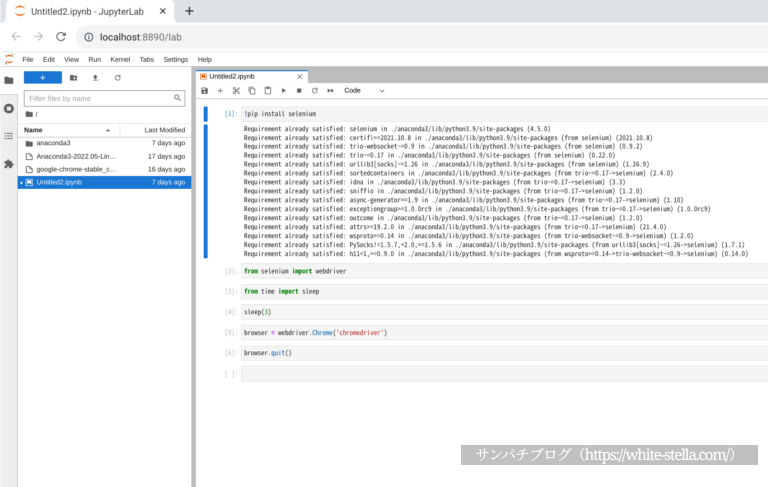The image size is (768, 487).
Task: Open the View menu
Action: (71, 59)
